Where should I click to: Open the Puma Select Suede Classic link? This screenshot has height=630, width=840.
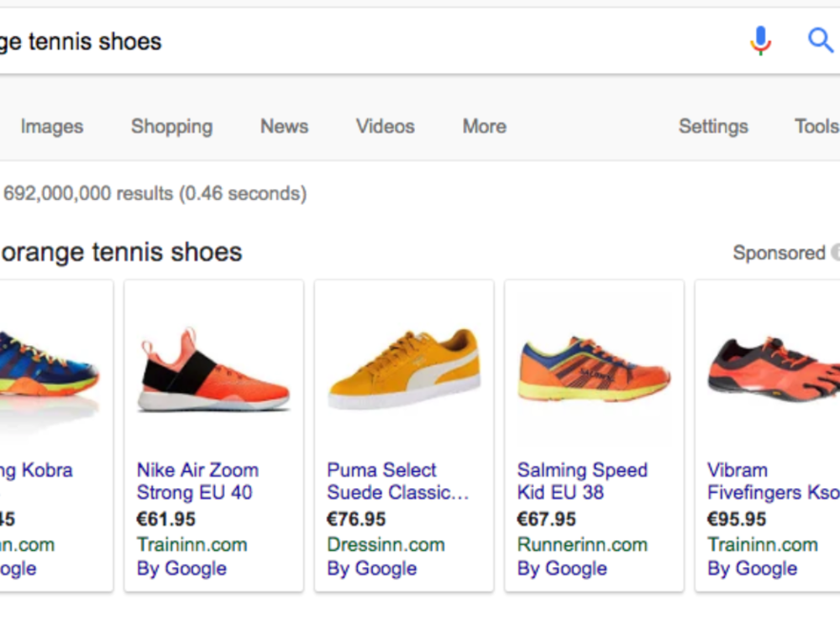tap(398, 481)
